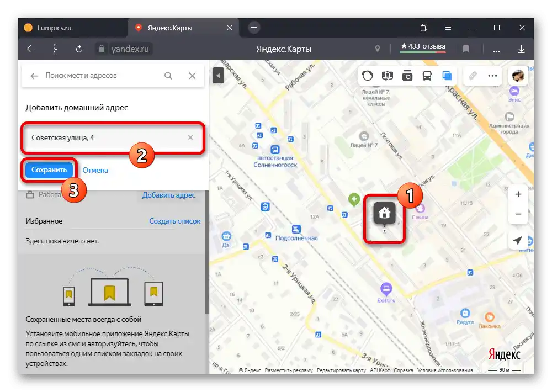Collapse the left sidebar panel
552x392 pixels.
218,75
